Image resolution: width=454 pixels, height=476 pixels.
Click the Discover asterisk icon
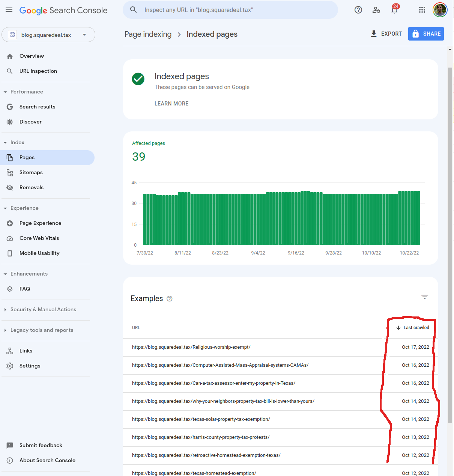tap(10, 122)
